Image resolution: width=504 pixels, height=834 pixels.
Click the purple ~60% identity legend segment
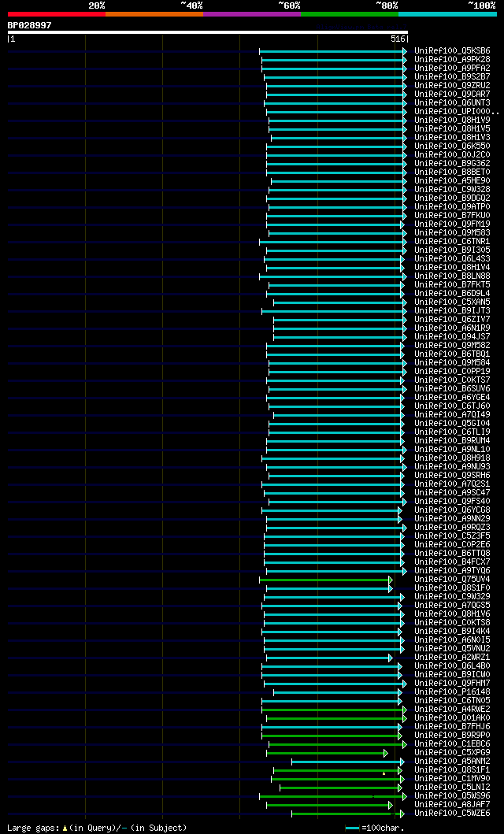pos(252,14)
